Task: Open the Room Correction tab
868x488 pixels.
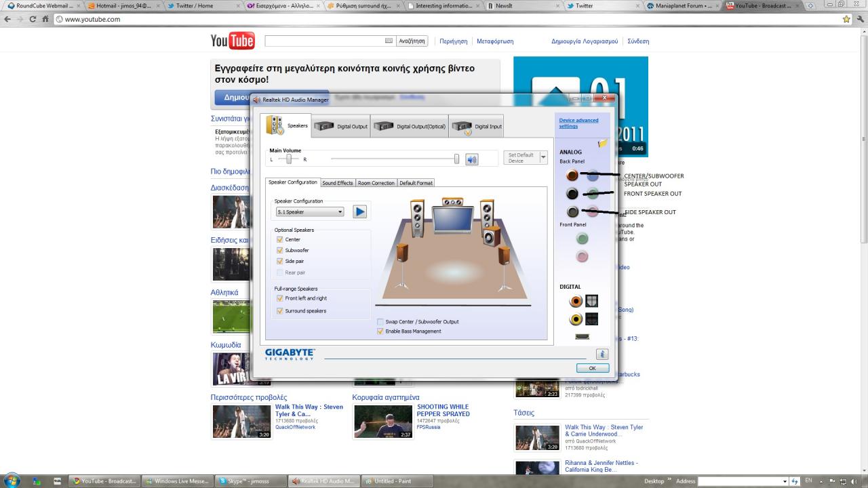Action: (376, 183)
